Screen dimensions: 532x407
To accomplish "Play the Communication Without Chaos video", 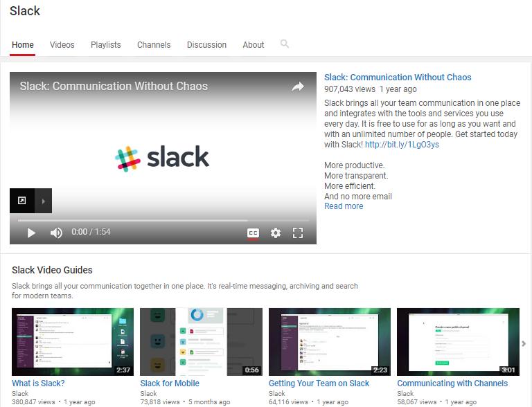I will click(31, 233).
